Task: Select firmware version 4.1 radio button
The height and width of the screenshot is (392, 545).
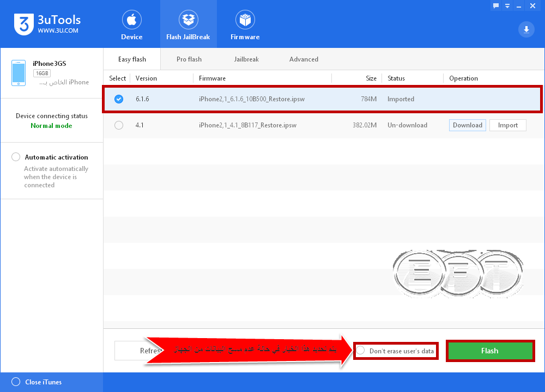Action: [119, 125]
